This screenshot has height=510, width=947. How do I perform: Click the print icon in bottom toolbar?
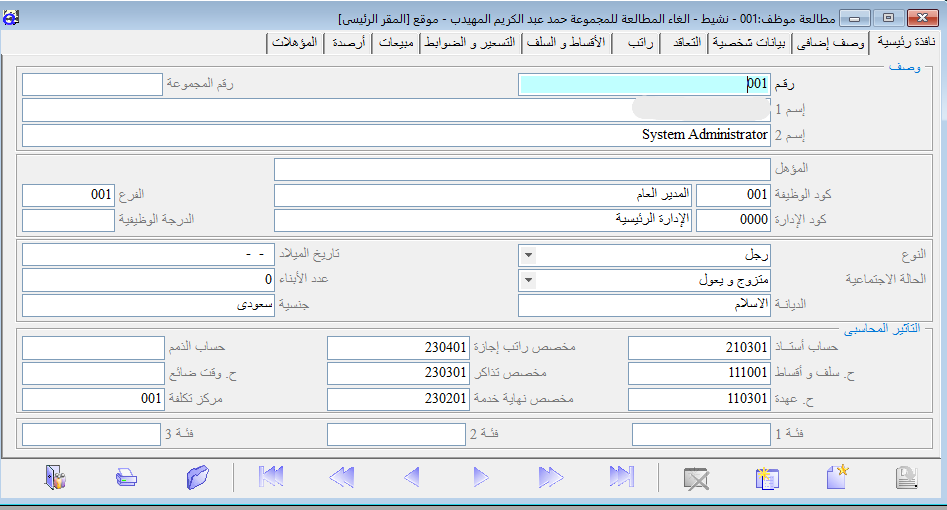coord(126,477)
